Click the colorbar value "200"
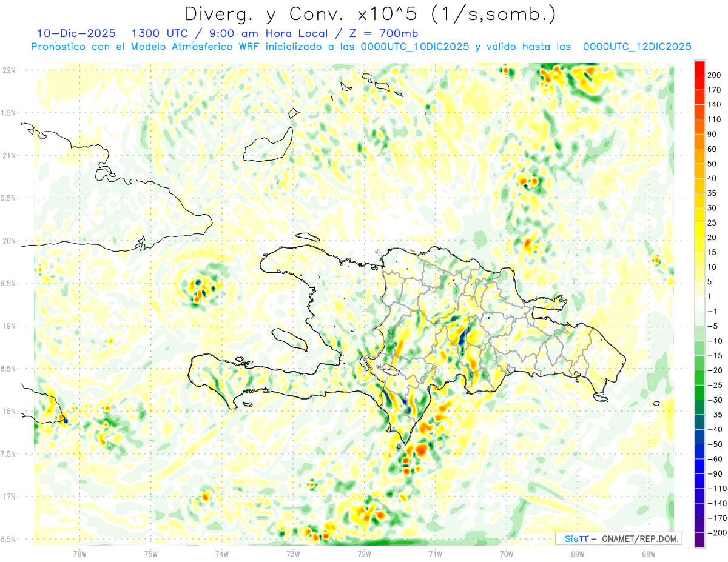Image resolution: width=728 pixels, height=562 pixels. point(715,75)
